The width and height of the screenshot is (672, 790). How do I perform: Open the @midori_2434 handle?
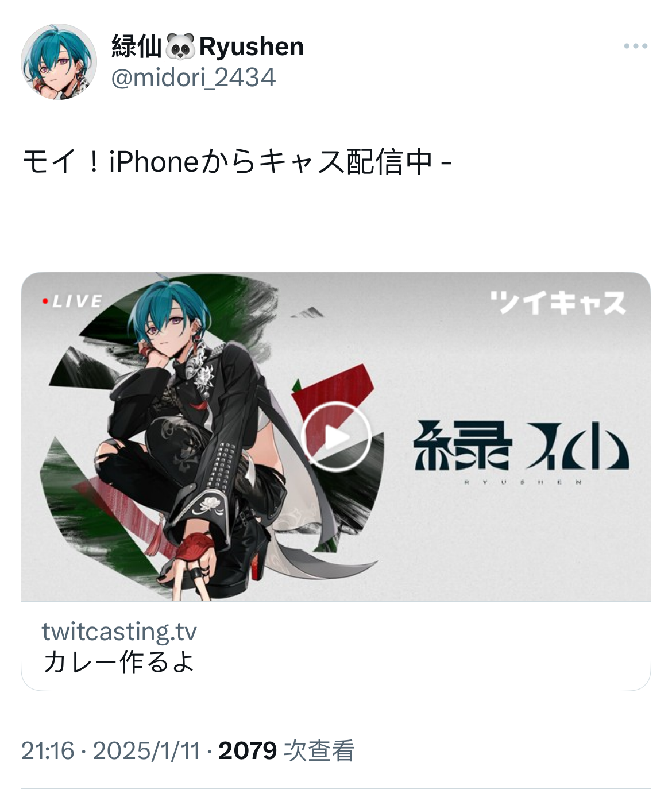[193, 78]
